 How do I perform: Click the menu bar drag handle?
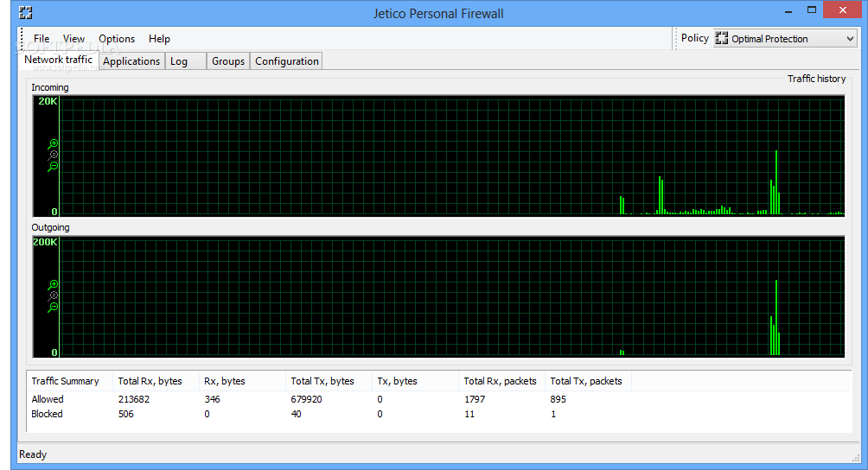pyautogui.click(x=22, y=39)
